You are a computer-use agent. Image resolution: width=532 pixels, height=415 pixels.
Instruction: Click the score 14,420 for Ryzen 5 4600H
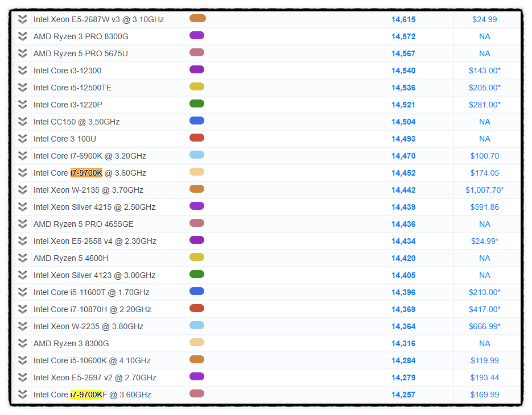[x=403, y=258]
